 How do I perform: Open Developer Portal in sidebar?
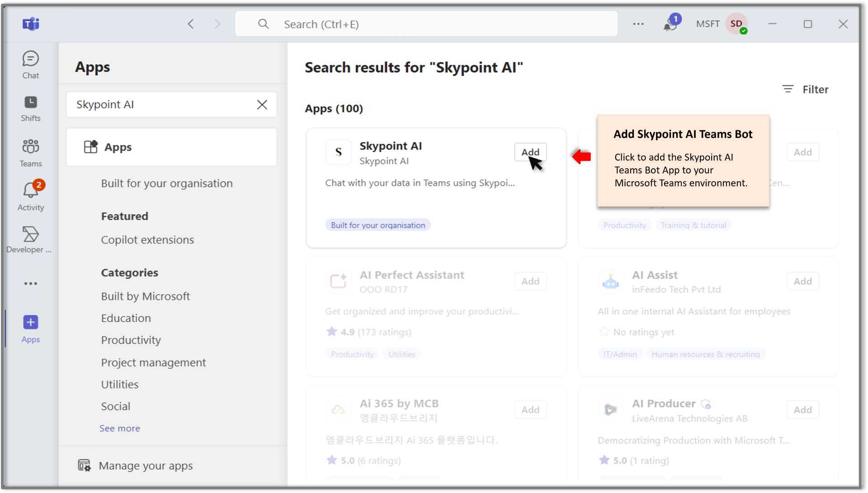coord(30,240)
